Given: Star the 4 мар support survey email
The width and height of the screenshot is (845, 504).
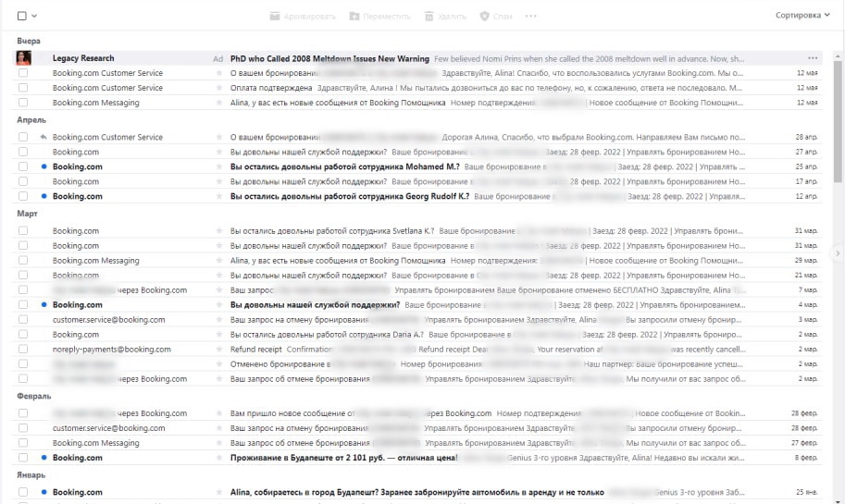Looking at the screenshot, I should tap(218, 304).
